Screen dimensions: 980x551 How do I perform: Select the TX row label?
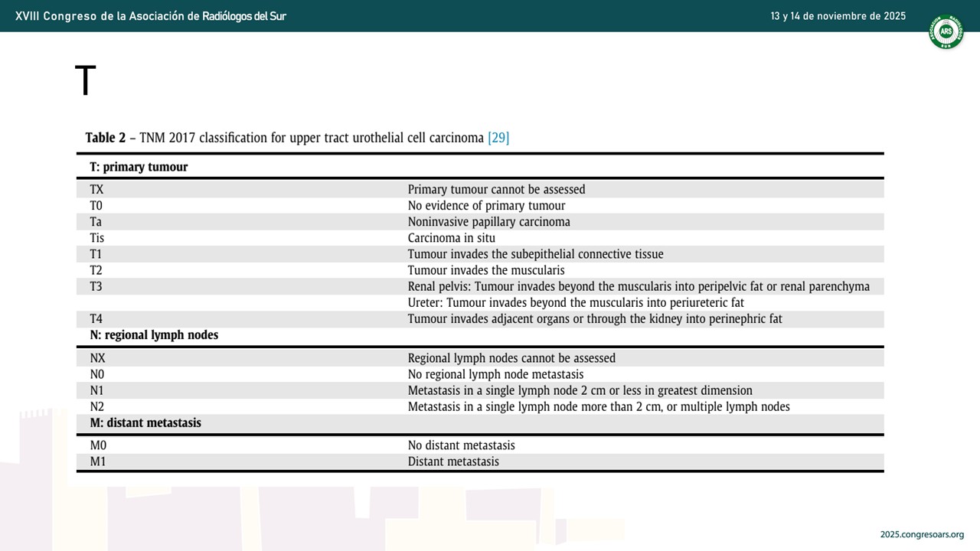[96, 189]
